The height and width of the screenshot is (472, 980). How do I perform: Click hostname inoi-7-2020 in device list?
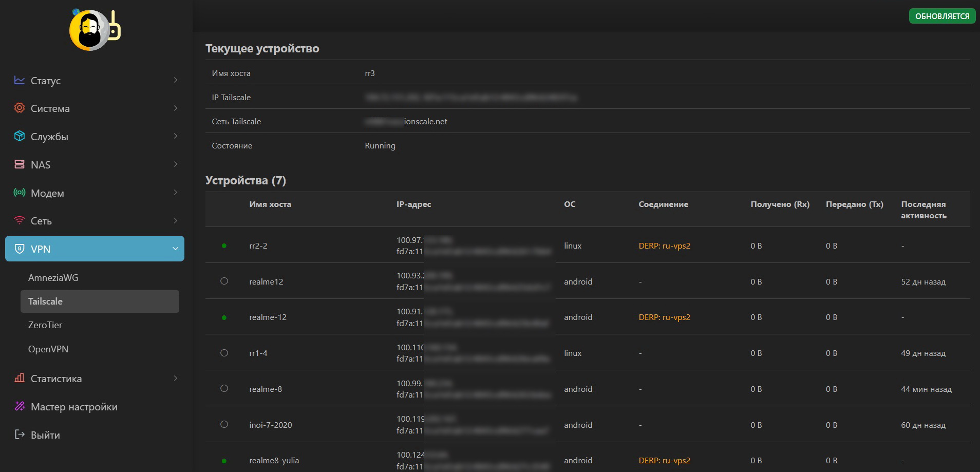tap(270, 425)
